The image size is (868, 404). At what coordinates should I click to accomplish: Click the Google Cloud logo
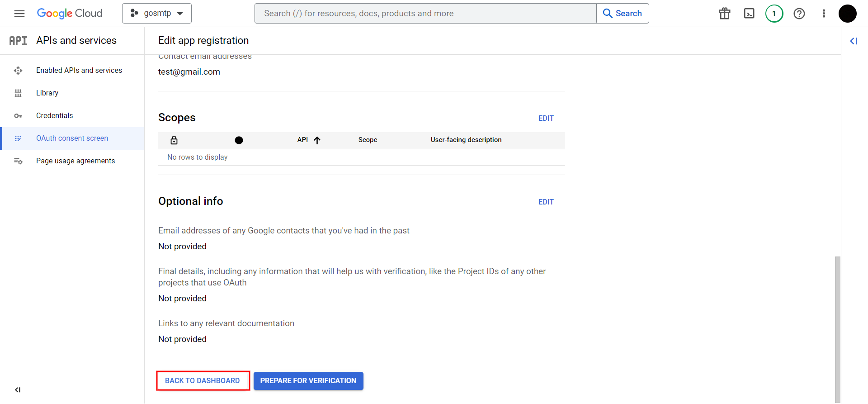coord(70,14)
